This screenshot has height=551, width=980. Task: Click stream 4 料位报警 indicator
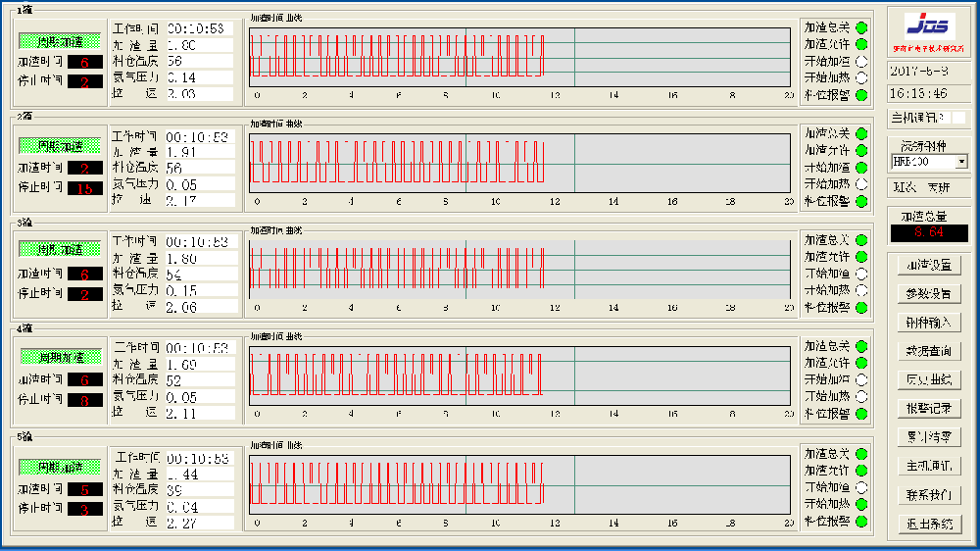[x=861, y=414]
